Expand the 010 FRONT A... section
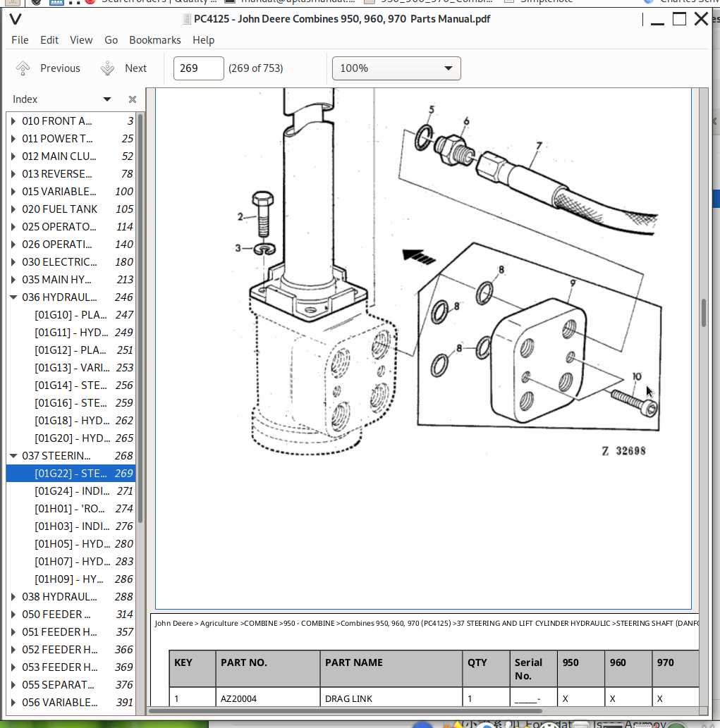 tap(13, 121)
